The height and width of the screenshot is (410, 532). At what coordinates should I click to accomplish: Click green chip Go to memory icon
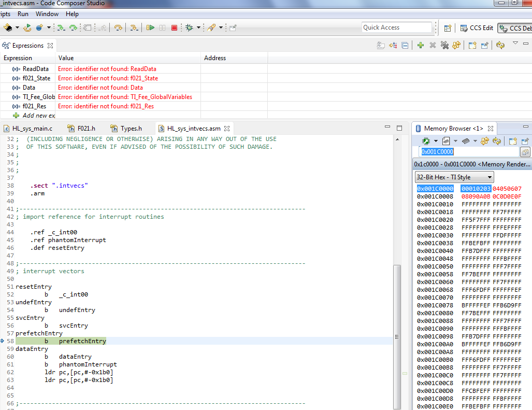pos(426,141)
